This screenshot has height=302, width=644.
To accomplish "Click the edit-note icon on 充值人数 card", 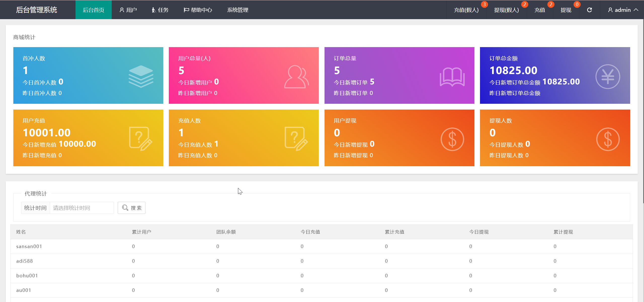I will (296, 139).
